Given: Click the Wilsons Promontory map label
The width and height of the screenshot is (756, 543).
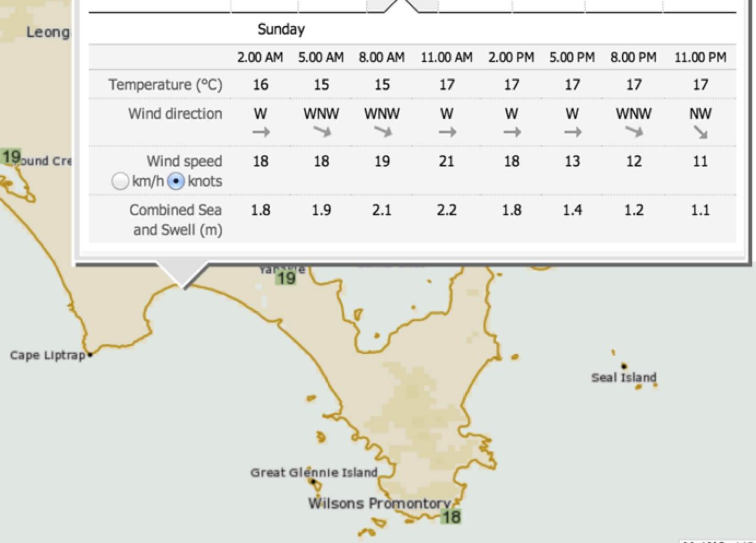Looking at the screenshot, I should (x=379, y=503).
